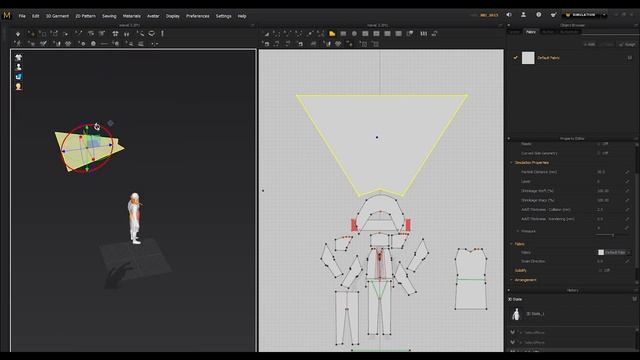Toggle the Solidify Off switch

603,270
